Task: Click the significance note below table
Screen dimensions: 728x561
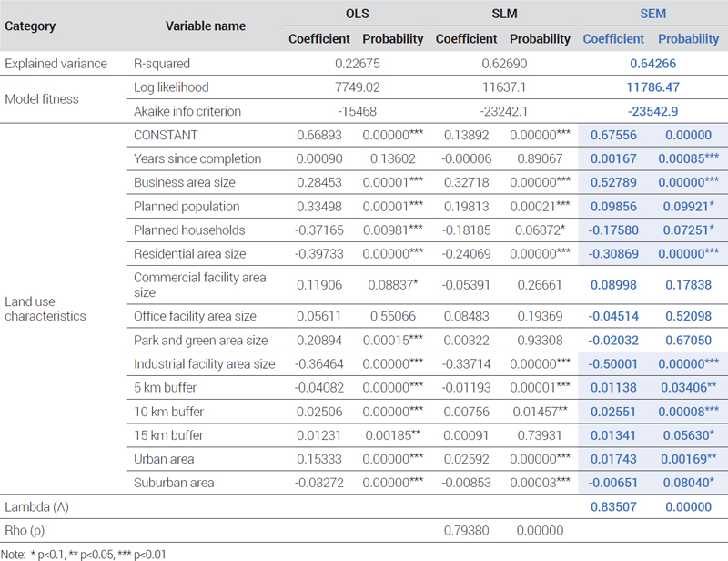Action: coord(83,555)
